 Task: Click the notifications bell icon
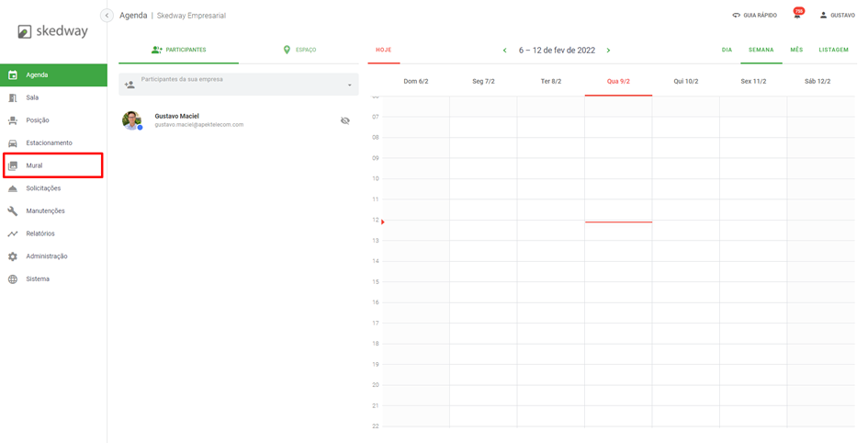[x=797, y=16]
